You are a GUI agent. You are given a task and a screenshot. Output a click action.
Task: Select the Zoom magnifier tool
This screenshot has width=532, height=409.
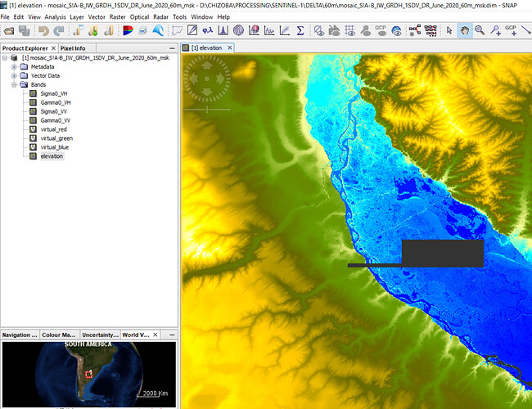(480, 30)
